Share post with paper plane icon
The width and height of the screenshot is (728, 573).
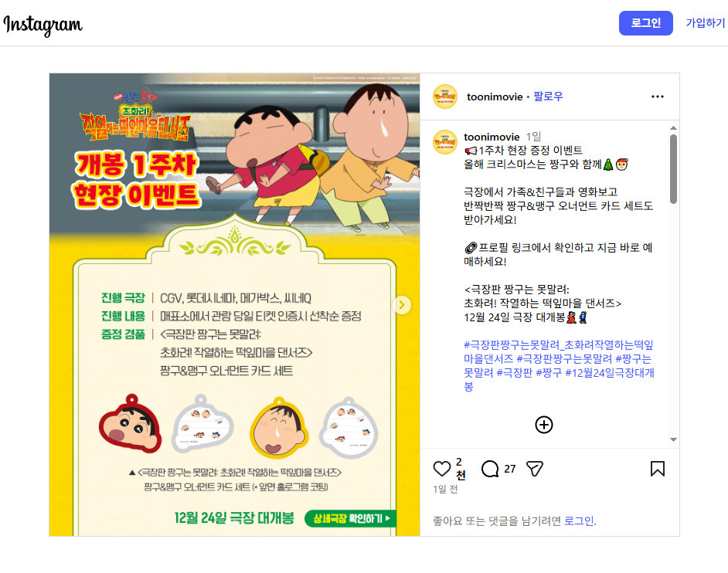534,469
